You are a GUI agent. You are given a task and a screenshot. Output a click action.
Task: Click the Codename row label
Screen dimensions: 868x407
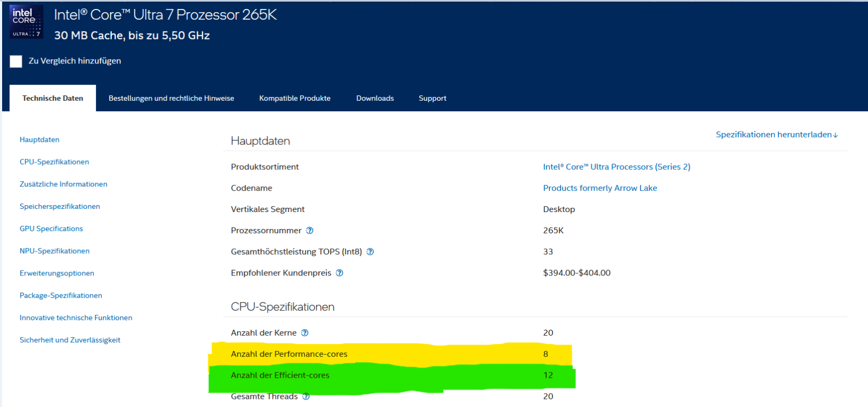pos(252,188)
